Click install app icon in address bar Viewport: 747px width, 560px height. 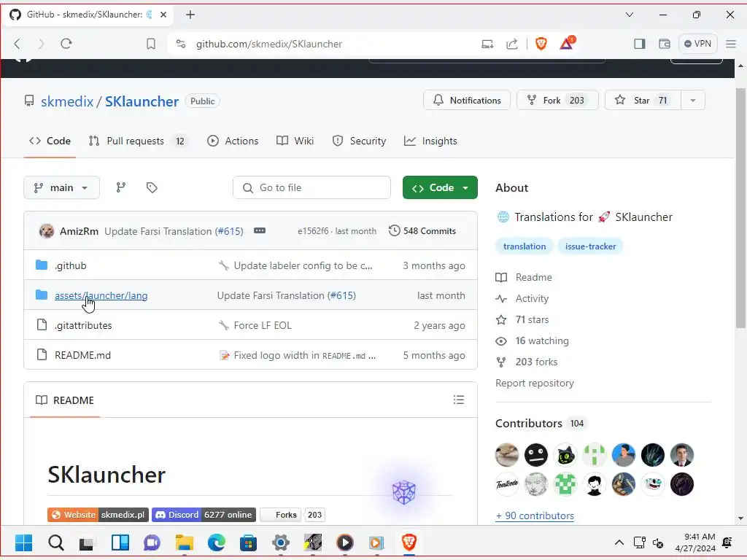(x=487, y=44)
